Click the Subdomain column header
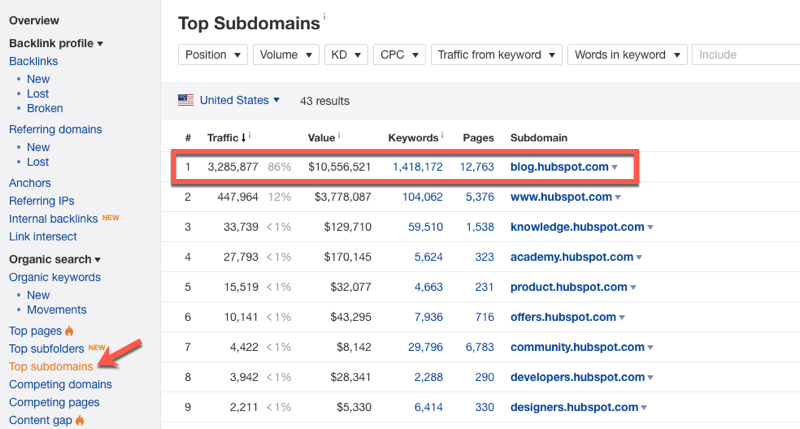800x429 pixels. pos(539,138)
